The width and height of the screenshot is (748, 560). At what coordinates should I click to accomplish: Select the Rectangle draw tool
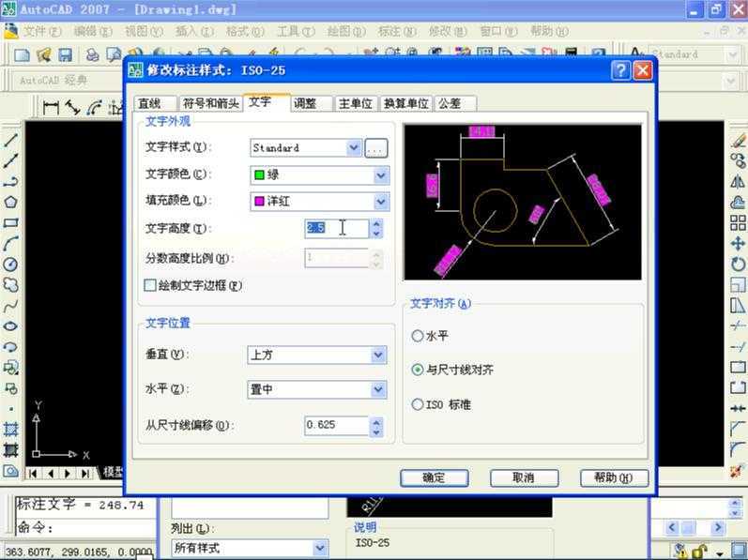pyautogui.click(x=10, y=222)
